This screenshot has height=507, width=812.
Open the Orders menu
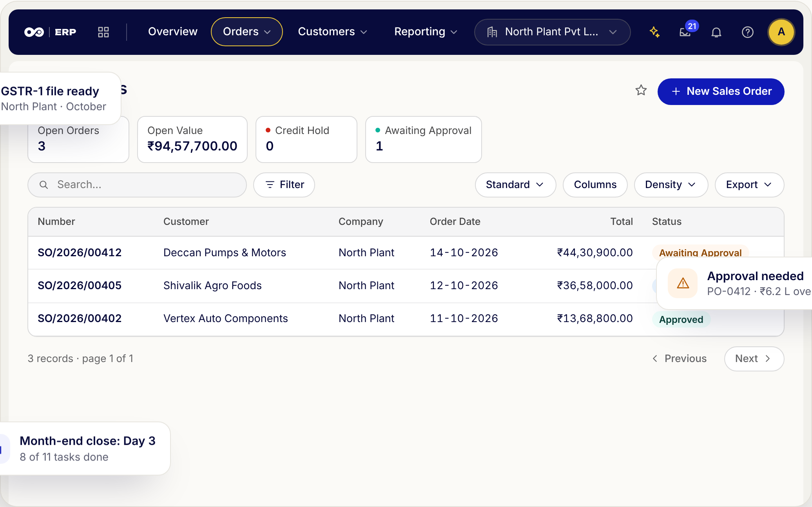[247, 32]
